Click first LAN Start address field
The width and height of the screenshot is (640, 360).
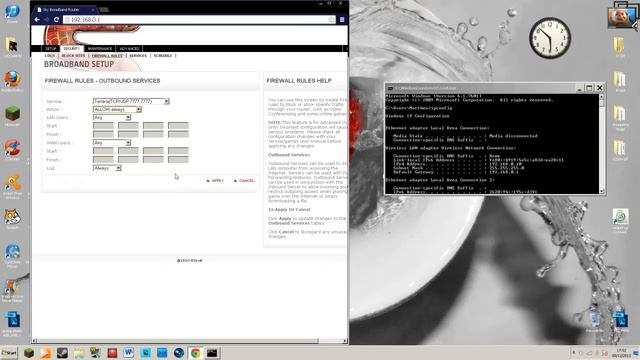click(103, 126)
